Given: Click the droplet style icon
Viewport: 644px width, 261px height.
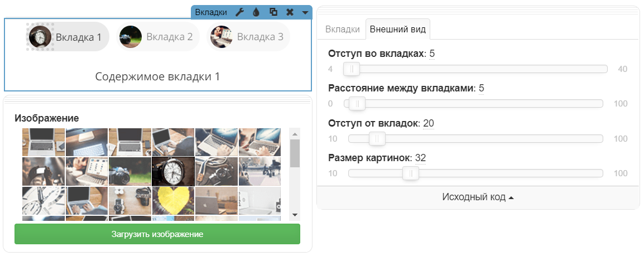Looking at the screenshot, I should point(256,12).
